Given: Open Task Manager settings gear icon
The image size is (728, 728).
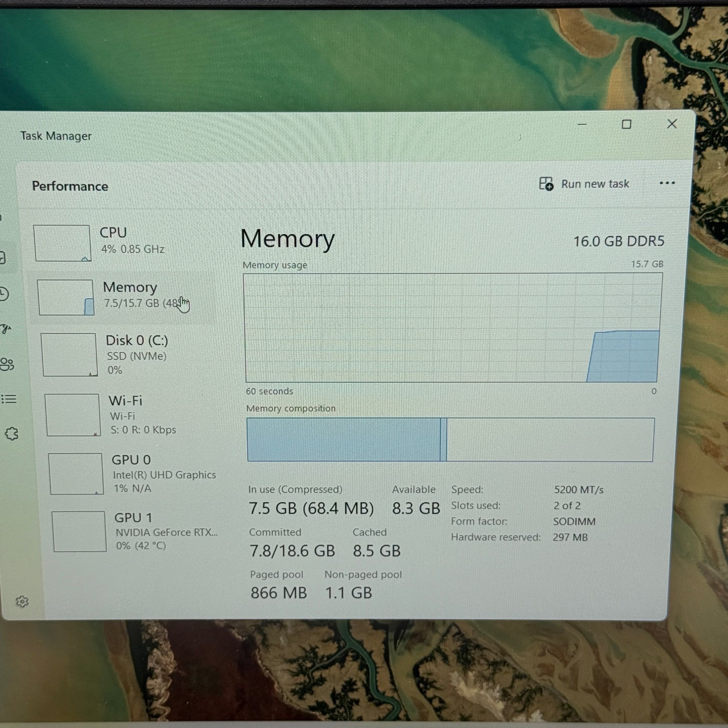Looking at the screenshot, I should tap(22, 601).
